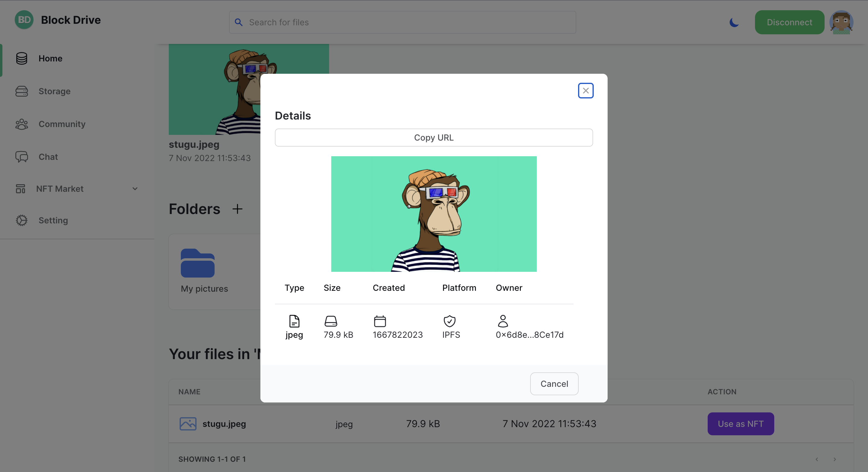Viewport: 868px width, 472px height.
Task: Click the ape image in Details dialog
Action: pos(434,214)
